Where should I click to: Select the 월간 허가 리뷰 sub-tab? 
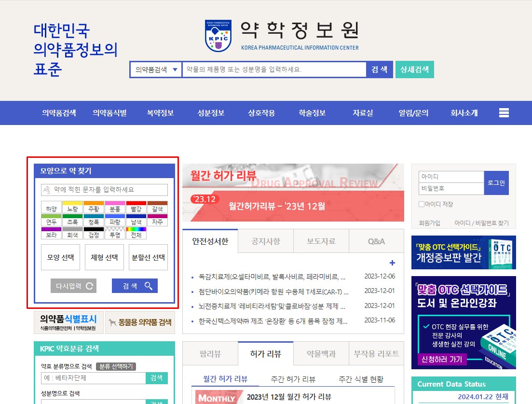pos(225,379)
